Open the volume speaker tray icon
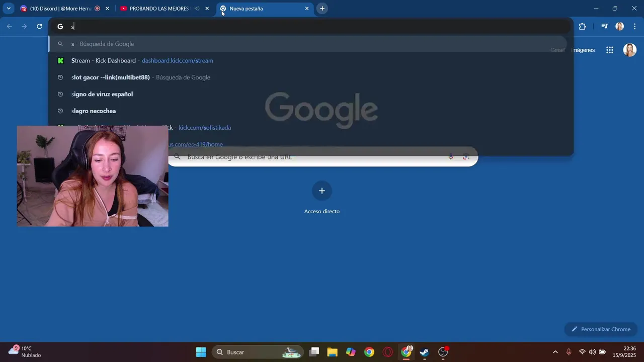 (592, 352)
